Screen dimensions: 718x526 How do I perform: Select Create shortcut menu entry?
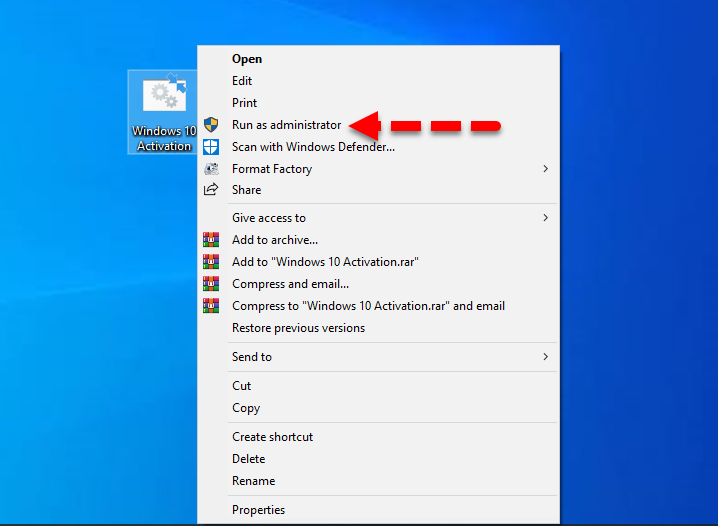click(x=272, y=437)
